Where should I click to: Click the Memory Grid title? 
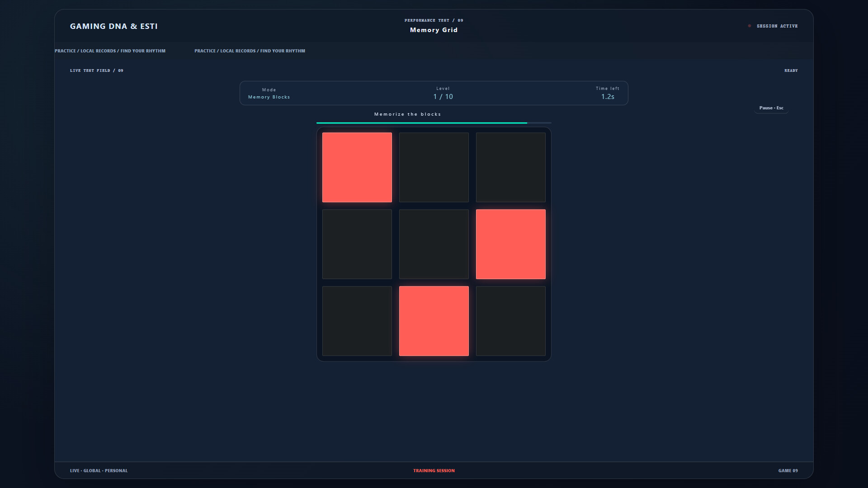coord(434,30)
